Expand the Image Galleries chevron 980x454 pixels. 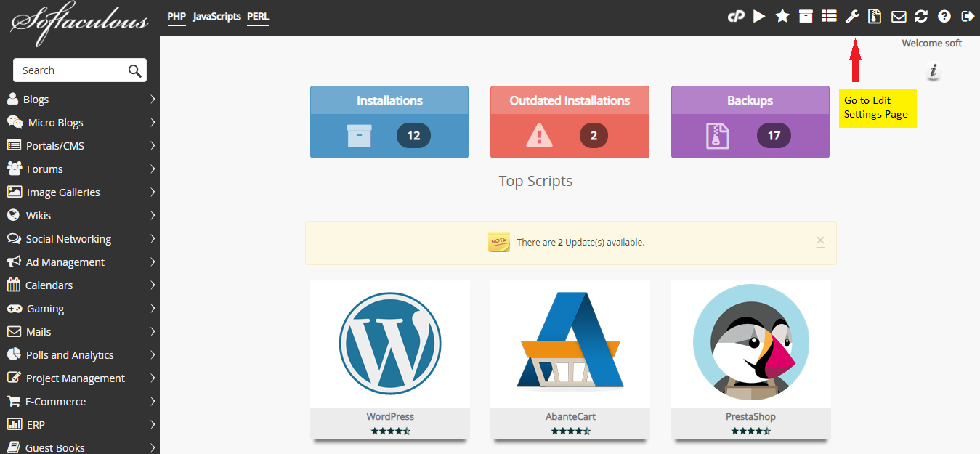153,192
